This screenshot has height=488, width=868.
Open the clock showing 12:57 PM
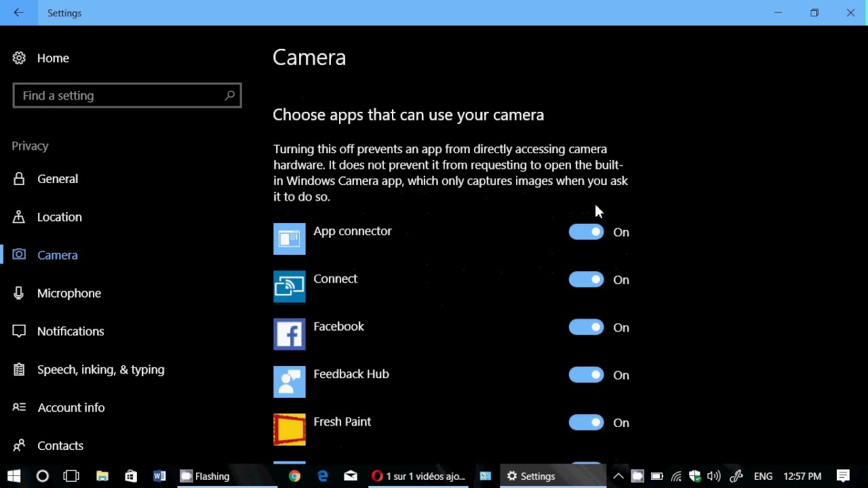click(x=802, y=476)
